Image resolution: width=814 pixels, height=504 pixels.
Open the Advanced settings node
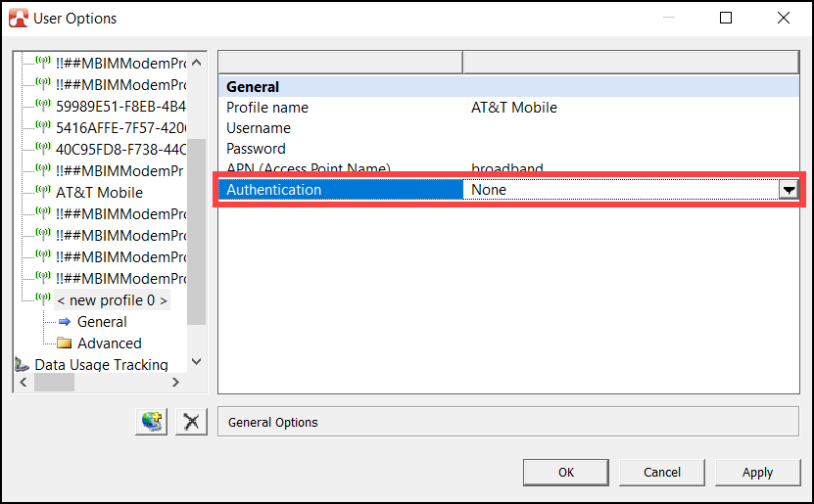pos(109,344)
